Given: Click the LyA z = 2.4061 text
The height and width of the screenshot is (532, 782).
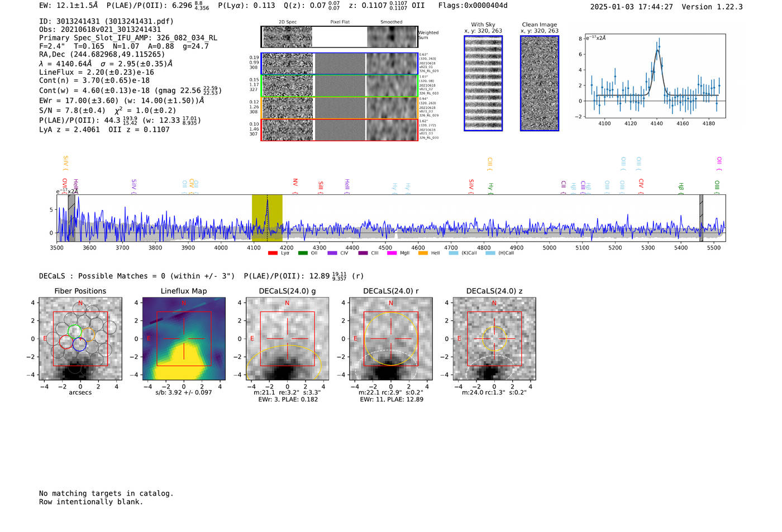Looking at the screenshot, I should (x=69, y=130).
